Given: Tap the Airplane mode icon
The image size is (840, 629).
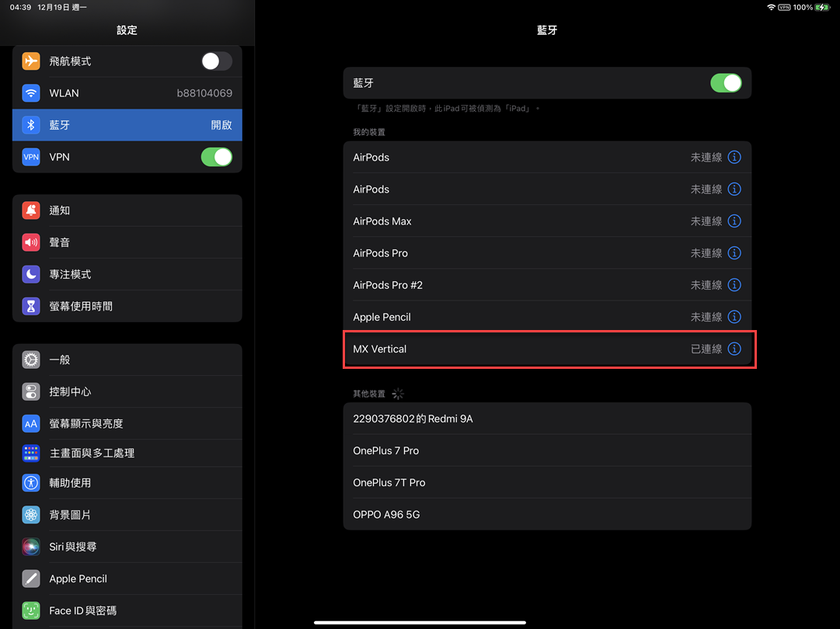Looking at the screenshot, I should [x=31, y=61].
